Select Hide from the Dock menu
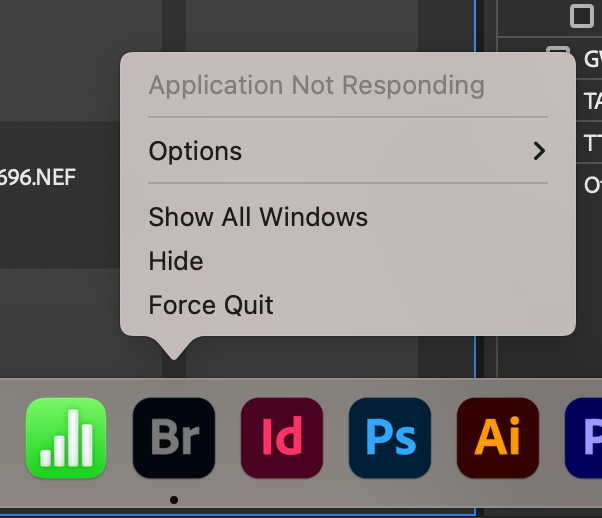602x518 pixels. 176,261
